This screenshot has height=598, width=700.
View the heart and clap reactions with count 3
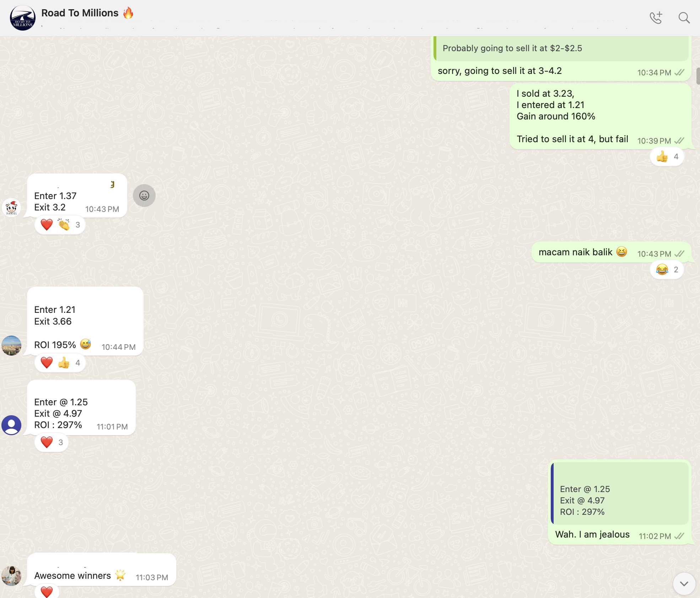(60, 225)
